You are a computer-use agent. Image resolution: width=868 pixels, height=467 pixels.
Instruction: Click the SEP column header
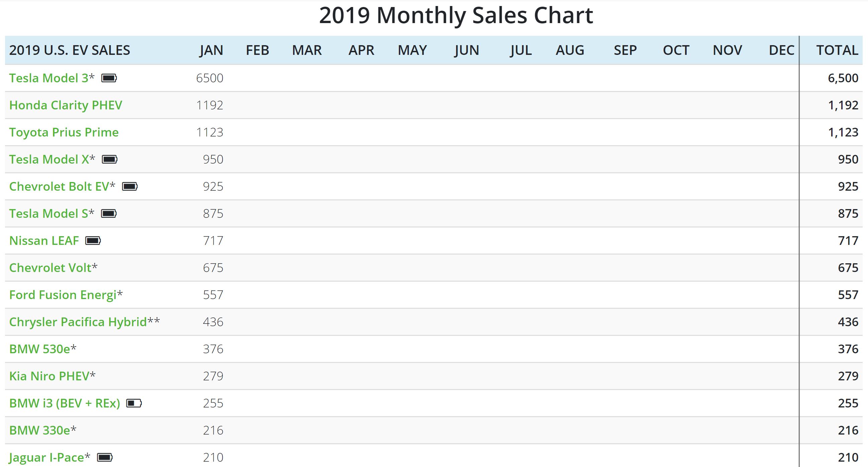click(625, 50)
